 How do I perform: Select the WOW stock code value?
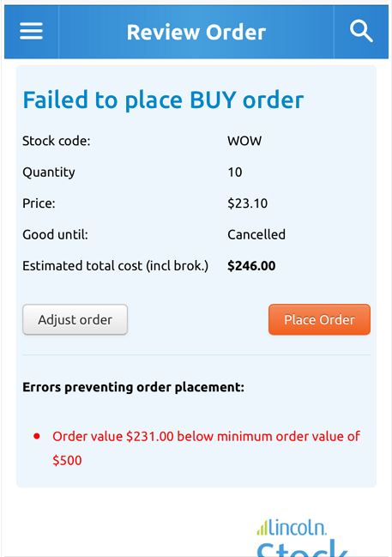pyautogui.click(x=244, y=141)
